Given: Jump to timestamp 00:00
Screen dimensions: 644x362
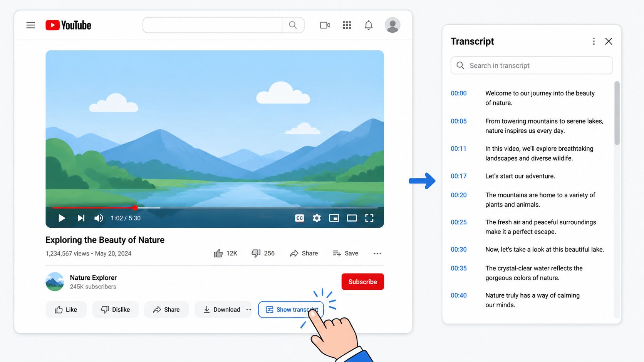Looking at the screenshot, I should [459, 93].
